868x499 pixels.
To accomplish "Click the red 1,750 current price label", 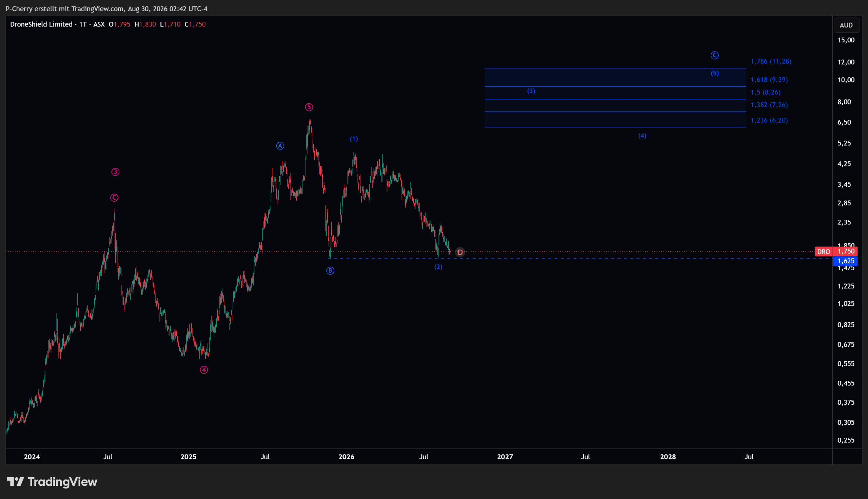I will (846, 251).
